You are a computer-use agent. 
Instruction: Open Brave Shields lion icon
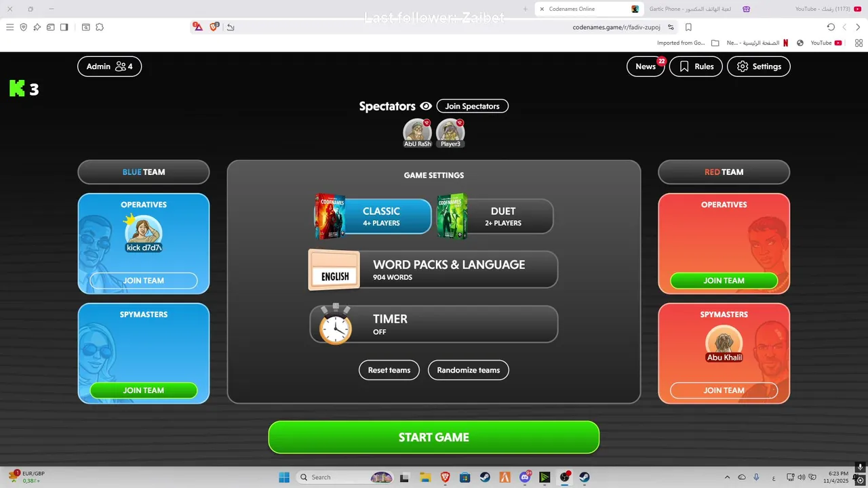(x=214, y=27)
